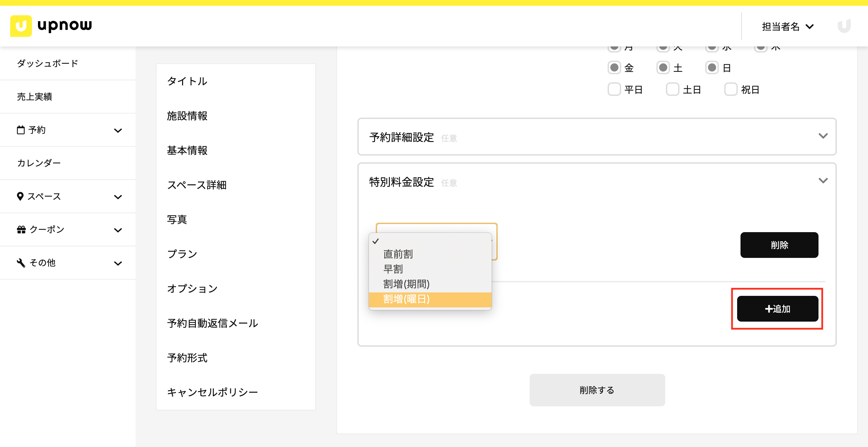Select the 日 radio option
The height and width of the screenshot is (447, 868).
712,67
